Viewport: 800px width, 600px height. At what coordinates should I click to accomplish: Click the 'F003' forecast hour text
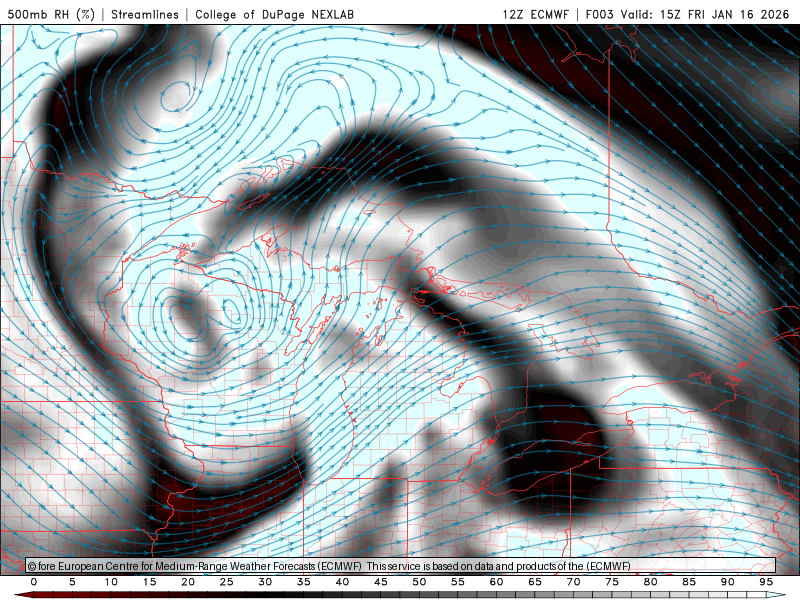pos(599,14)
